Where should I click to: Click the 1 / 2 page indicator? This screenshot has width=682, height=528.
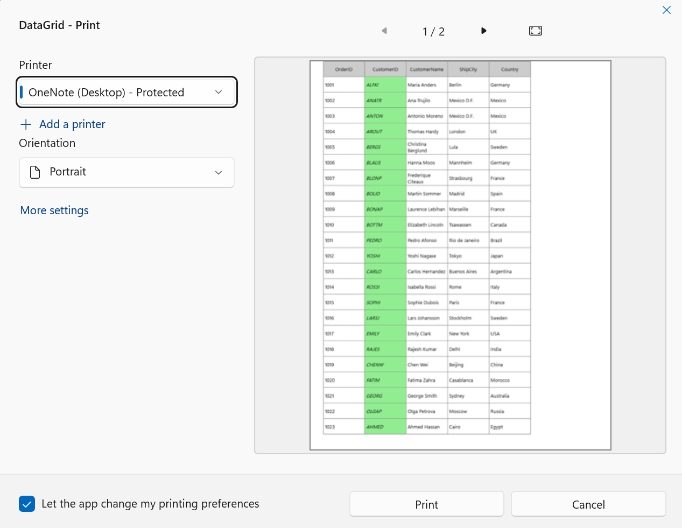(433, 32)
